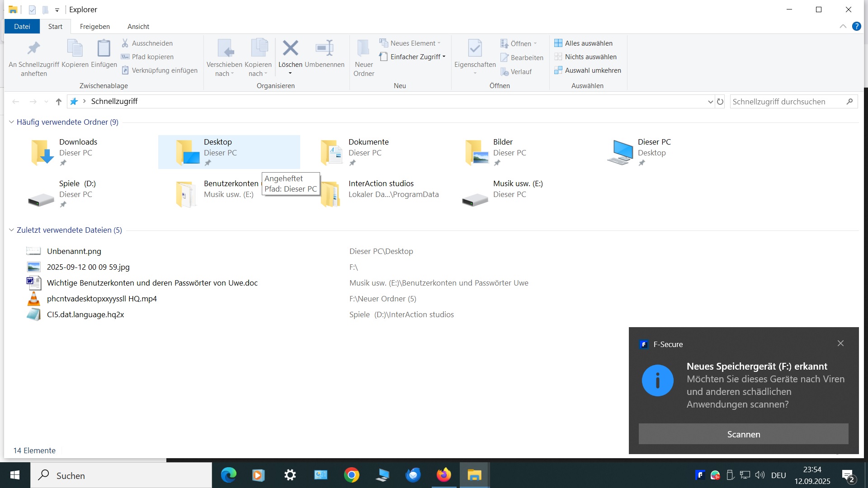Image resolution: width=868 pixels, height=488 pixels.
Task: Click Auswahl umkehren
Action: pyautogui.click(x=587, y=70)
